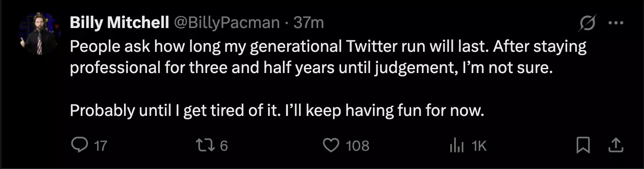
Task: Click the tweet line starting 'People ask how long'
Action: [328, 46]
